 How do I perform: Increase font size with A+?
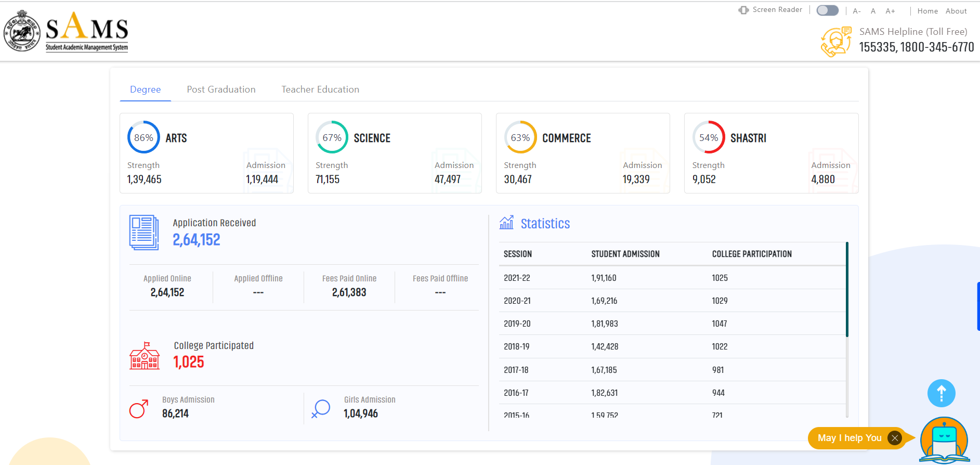pyautogui.click(x=890, y=11)
